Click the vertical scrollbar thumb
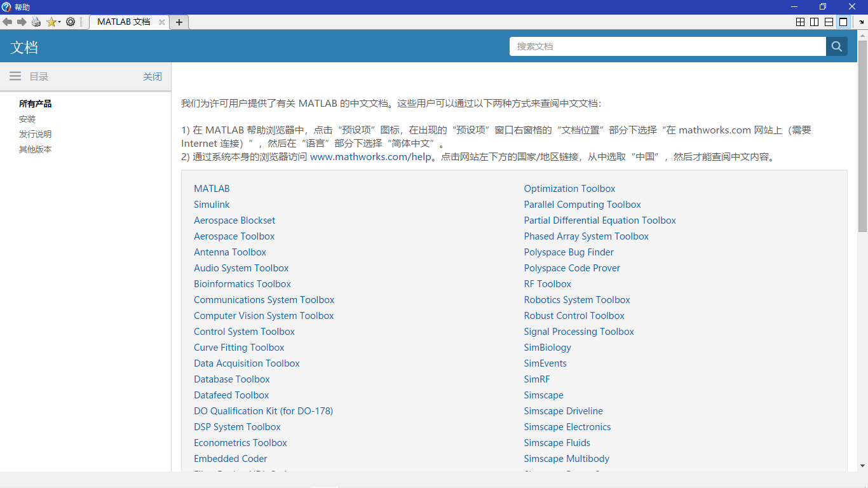Viewport: 868px width, 488px height. (862, 136)
